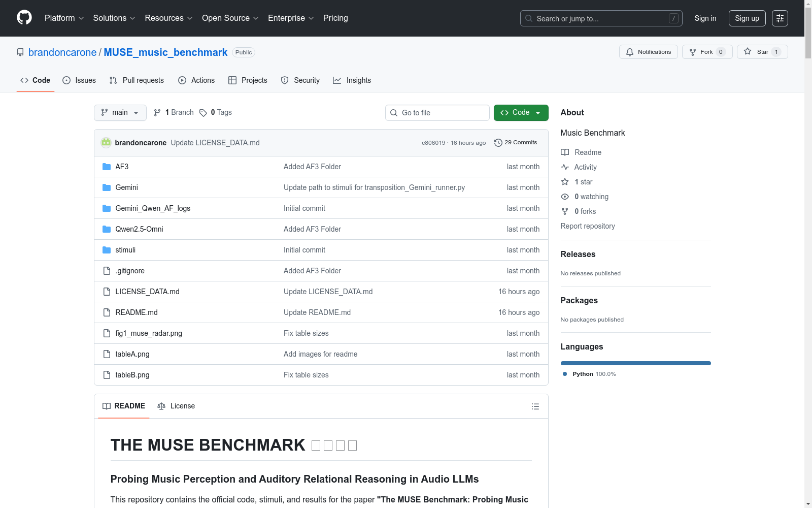Open the green Code dropdown

(521, 113)
